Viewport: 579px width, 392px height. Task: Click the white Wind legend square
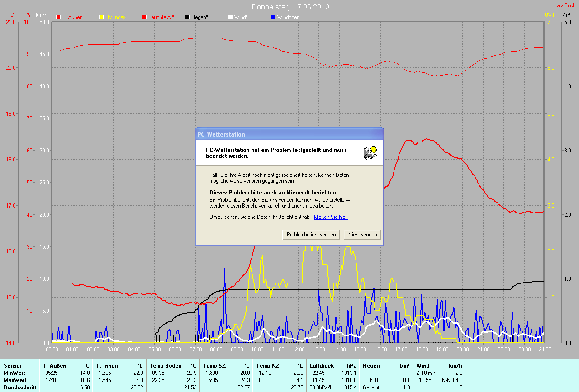tap(230, 17)
